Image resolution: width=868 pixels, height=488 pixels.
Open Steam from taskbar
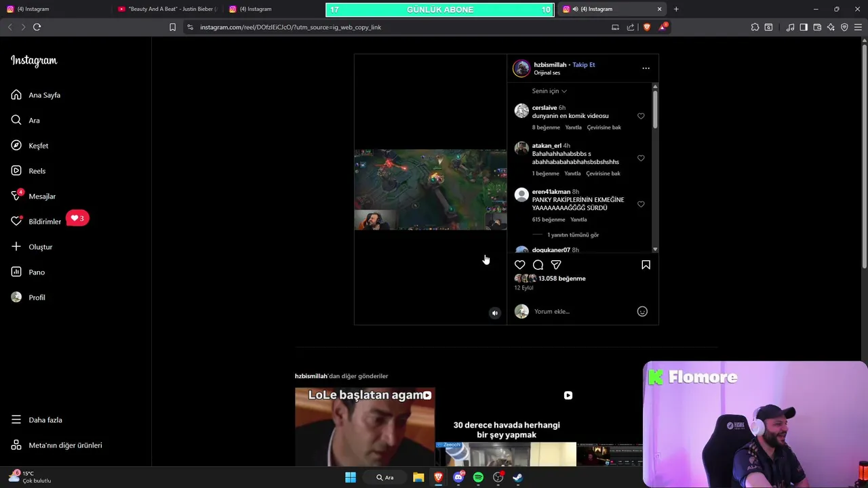tap(517, 478)
